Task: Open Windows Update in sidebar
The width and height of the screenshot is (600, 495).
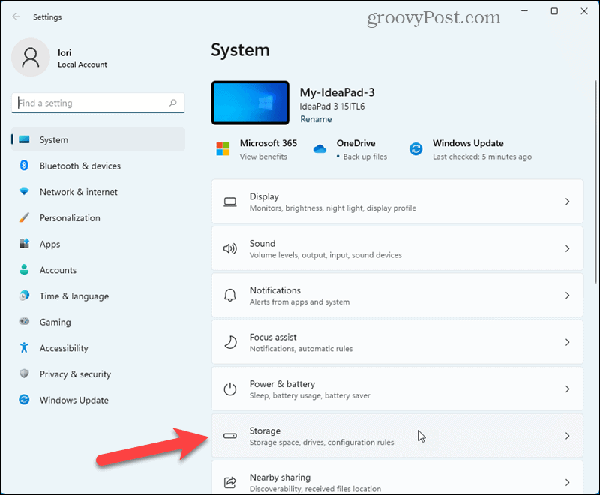Action: coord(98,400)
